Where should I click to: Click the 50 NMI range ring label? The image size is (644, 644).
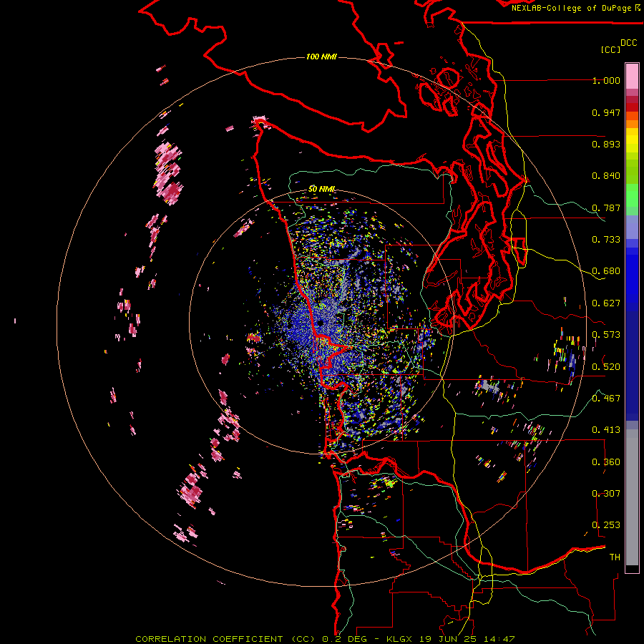pyautogui.click(x=321, y=189)
